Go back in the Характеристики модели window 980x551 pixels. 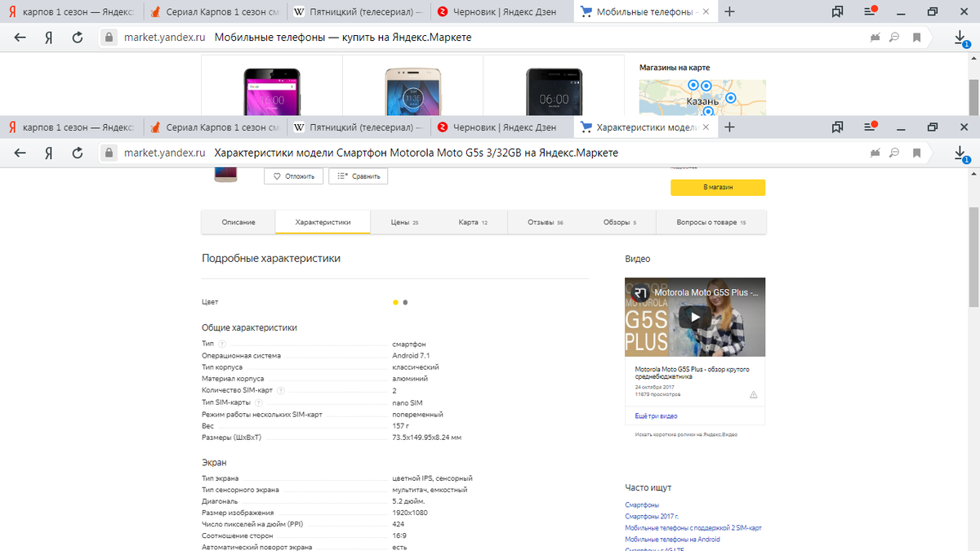tap(20, 153)
